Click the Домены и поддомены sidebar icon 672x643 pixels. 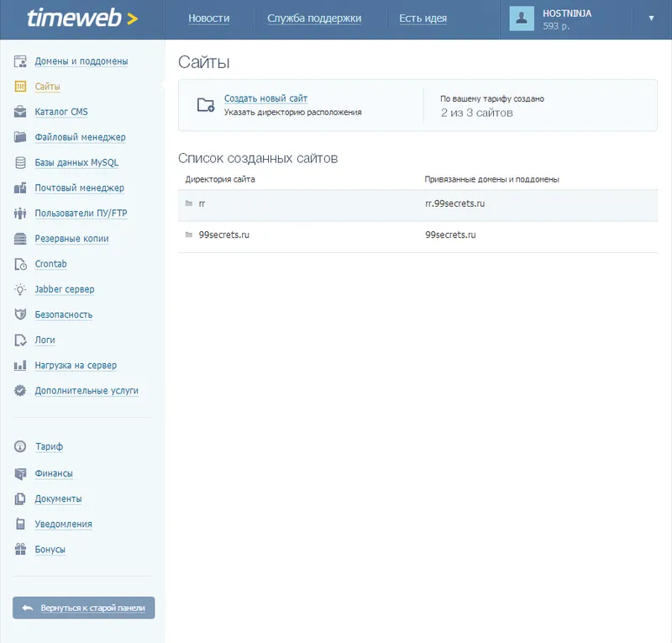(x=20, y=61)
